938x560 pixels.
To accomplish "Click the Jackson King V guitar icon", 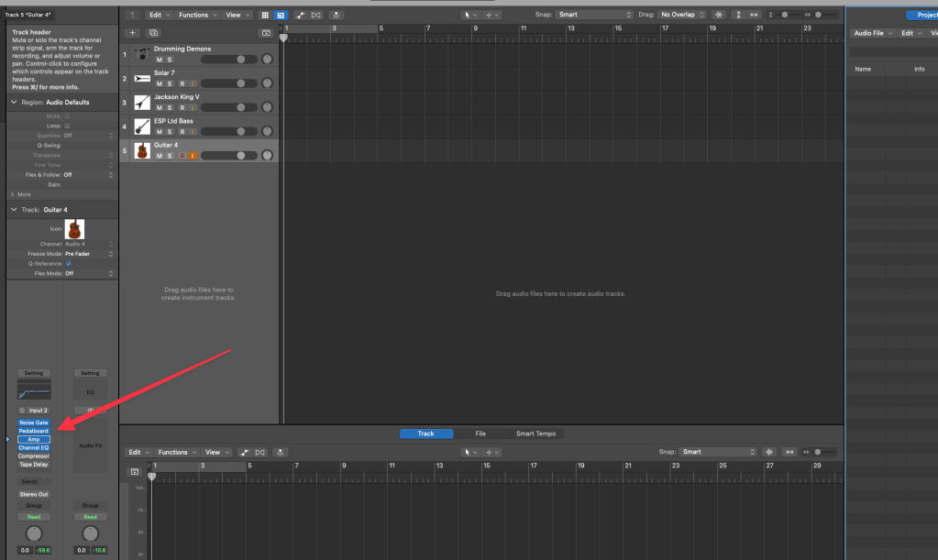I will 142,102.
